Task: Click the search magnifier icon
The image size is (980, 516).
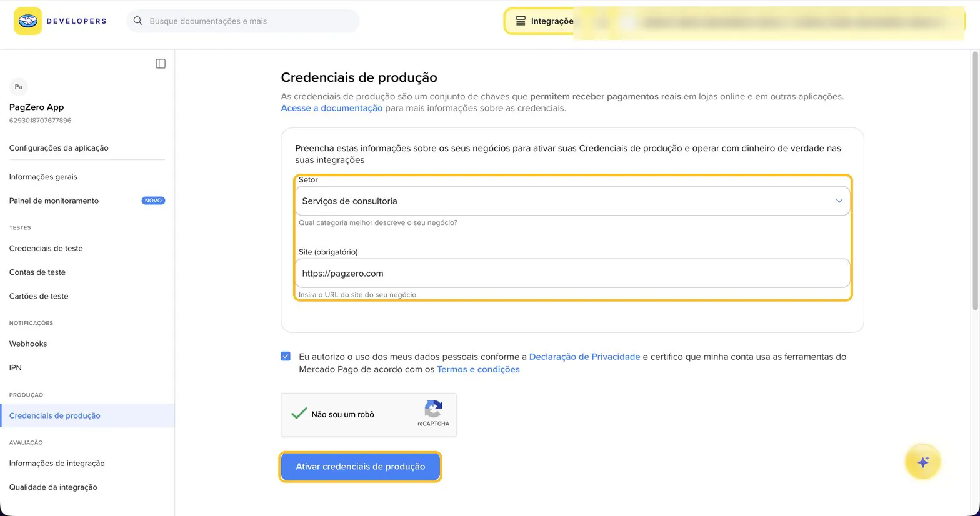Action: click(138, 21)
